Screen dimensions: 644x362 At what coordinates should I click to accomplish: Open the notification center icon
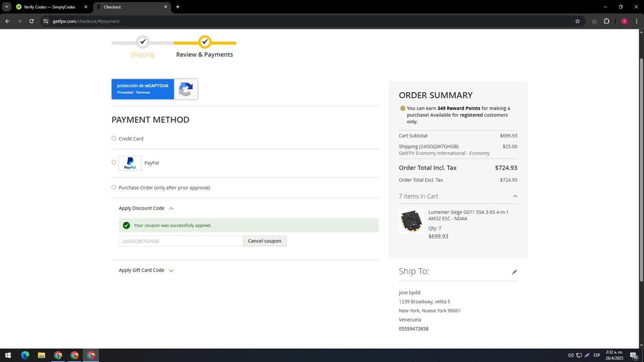[x=634, y=356]
